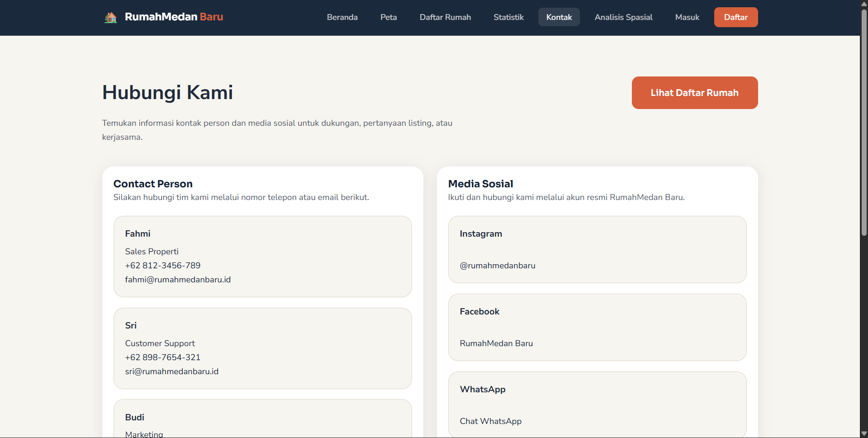The width and height of the screenshot is (868, 438).
Task: Select the Fahmi contact card name
Action: coord(138,234)
